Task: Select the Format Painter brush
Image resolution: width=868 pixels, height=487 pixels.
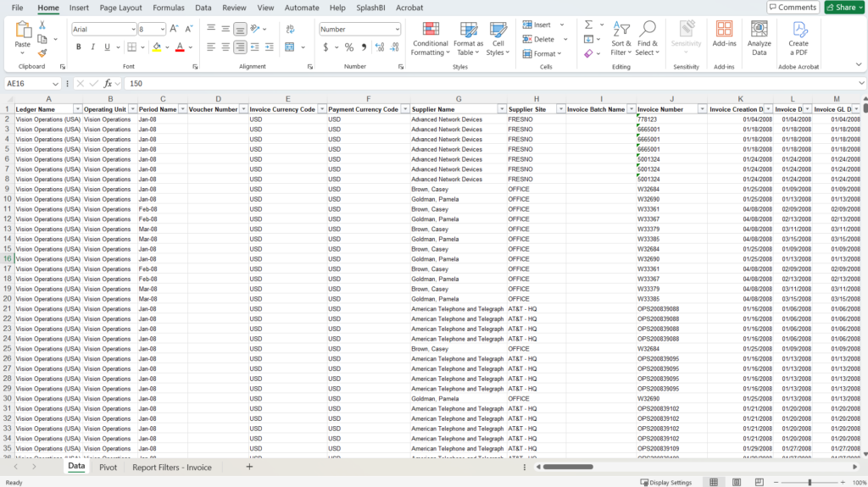Action: point(42,53)
